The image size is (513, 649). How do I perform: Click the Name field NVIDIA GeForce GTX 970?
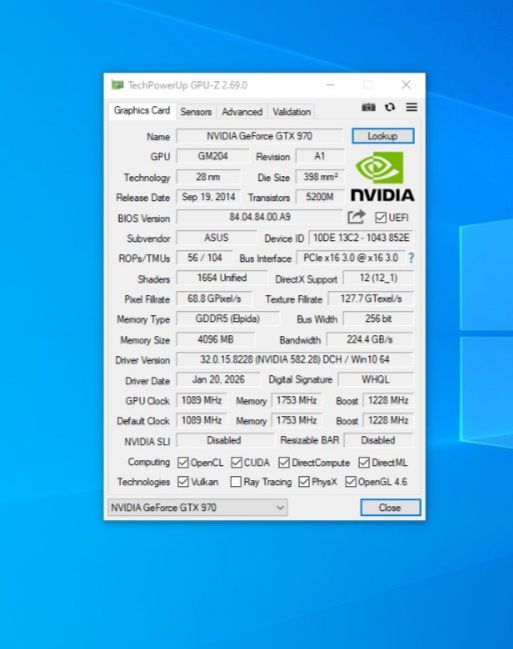(x=260, y=136)
